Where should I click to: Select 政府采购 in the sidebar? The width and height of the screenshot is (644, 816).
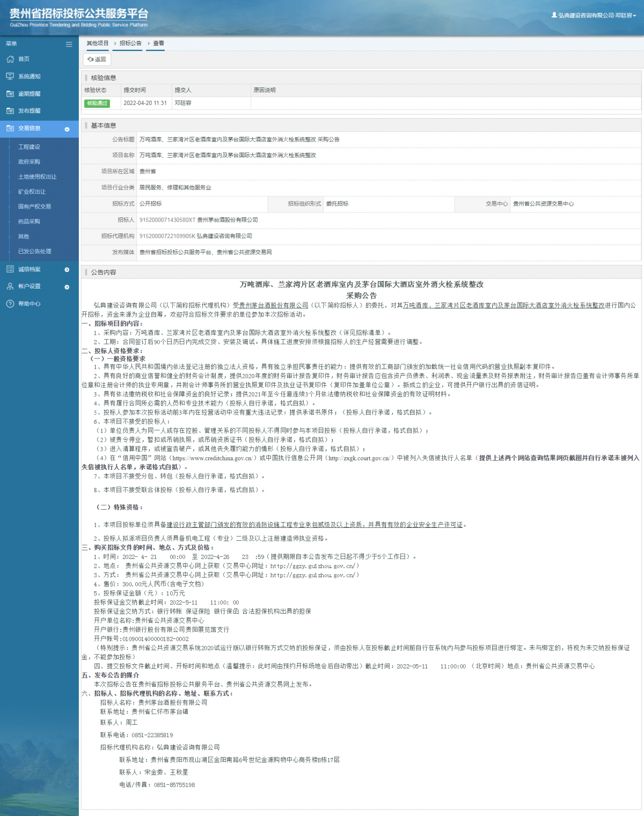[29, 161]
